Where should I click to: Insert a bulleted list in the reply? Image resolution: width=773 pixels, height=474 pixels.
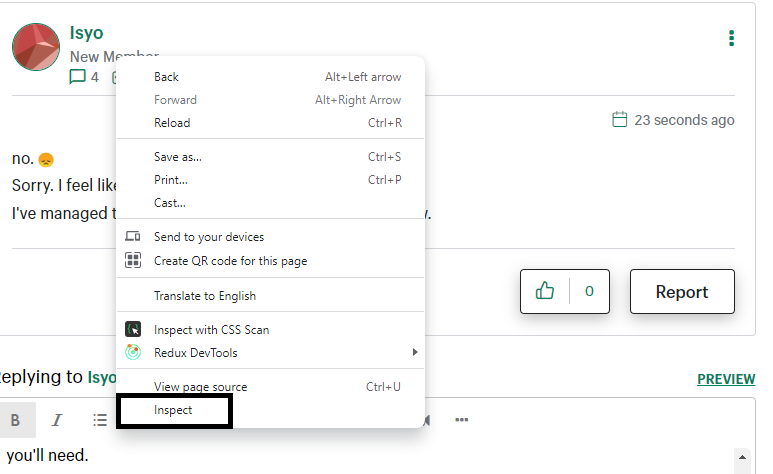tap(100, 420)
